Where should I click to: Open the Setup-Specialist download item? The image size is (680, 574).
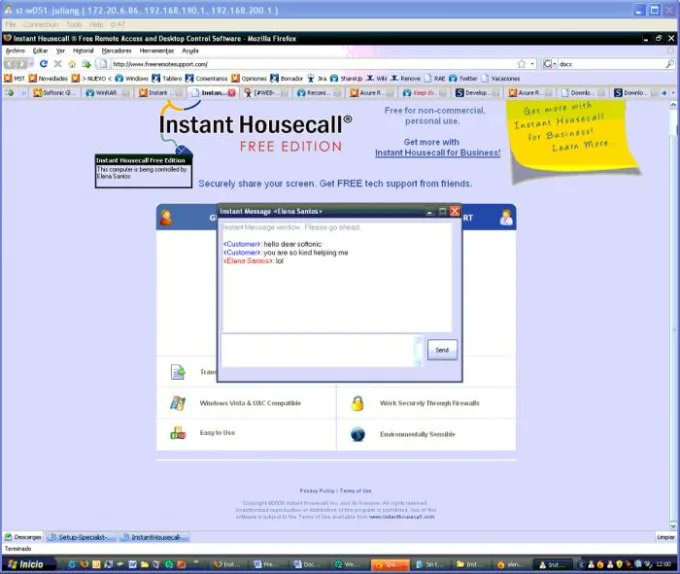pyautogui.click(x=82, y=537)
